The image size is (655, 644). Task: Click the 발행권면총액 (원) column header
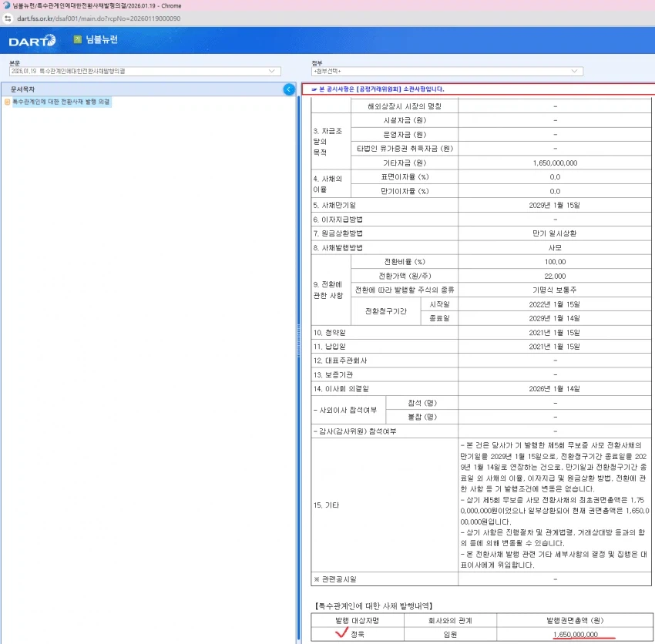coord(575,621)
